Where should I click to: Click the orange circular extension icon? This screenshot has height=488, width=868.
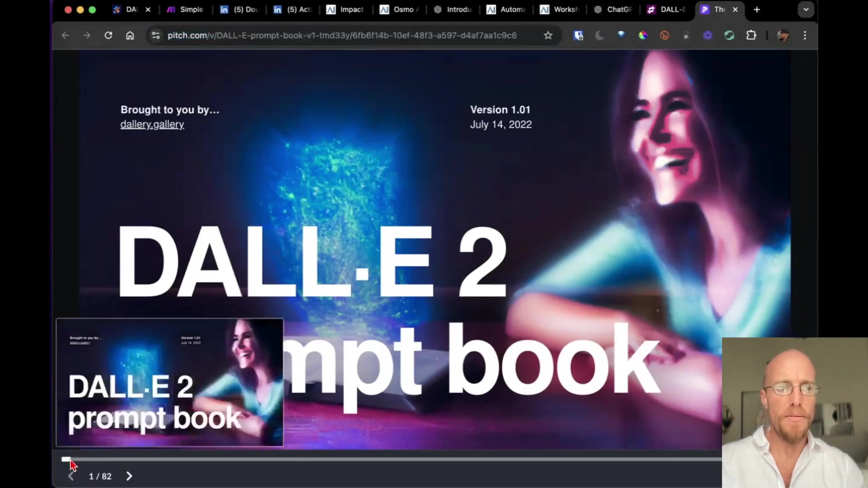[x=665, y=35]
